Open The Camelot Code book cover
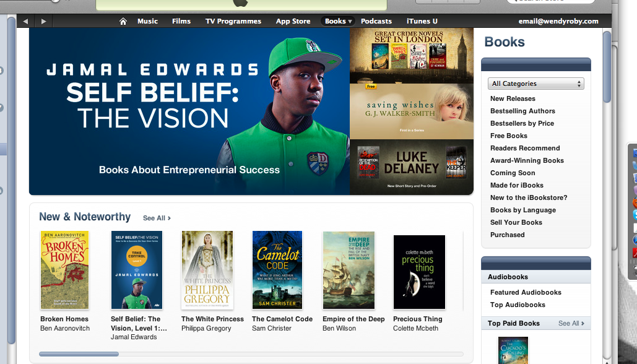 tap(277, 270)
